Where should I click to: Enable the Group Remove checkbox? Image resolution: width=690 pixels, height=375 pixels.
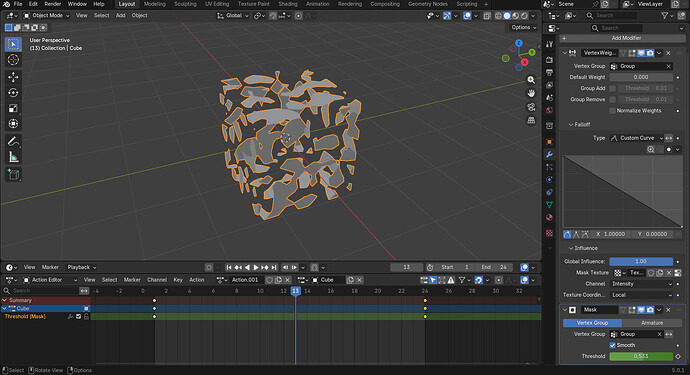612,99
